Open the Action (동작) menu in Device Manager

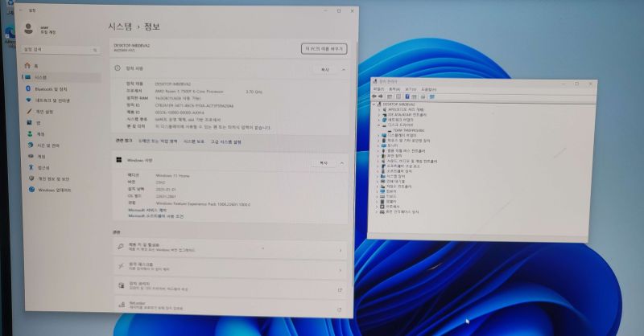click(394, 89)
